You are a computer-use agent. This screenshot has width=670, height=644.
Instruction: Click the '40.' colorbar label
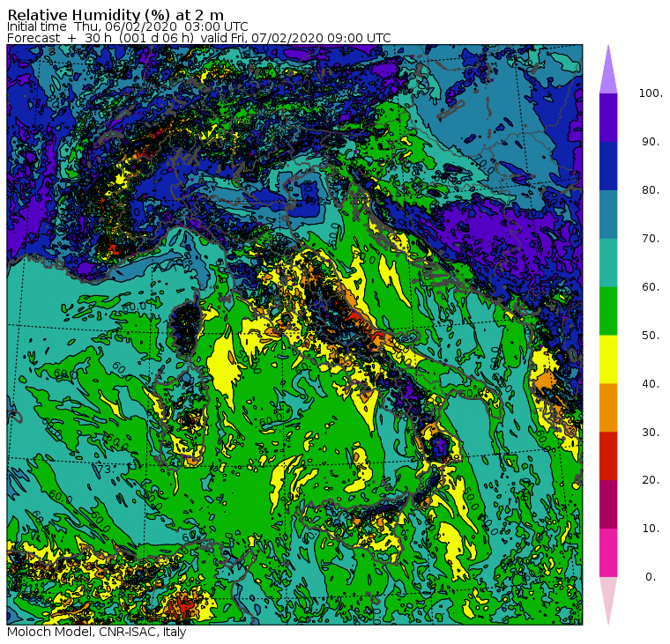pyautogui.click(x=651, y=383)
